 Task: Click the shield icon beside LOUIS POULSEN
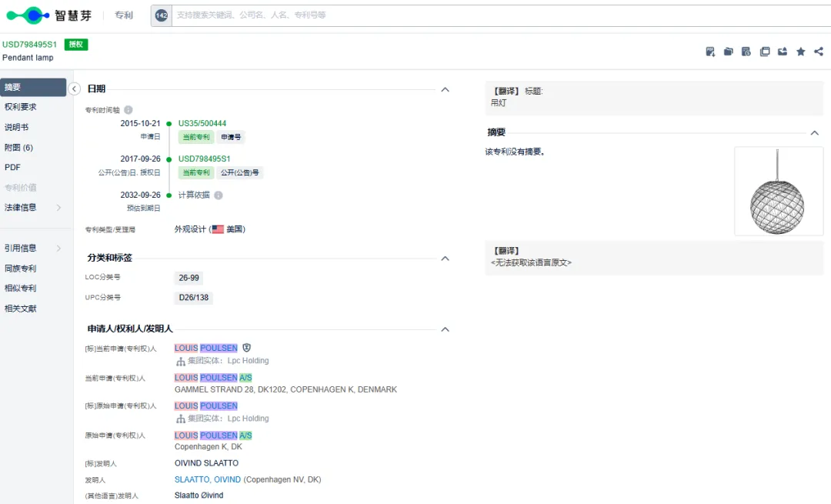(246, 348)
